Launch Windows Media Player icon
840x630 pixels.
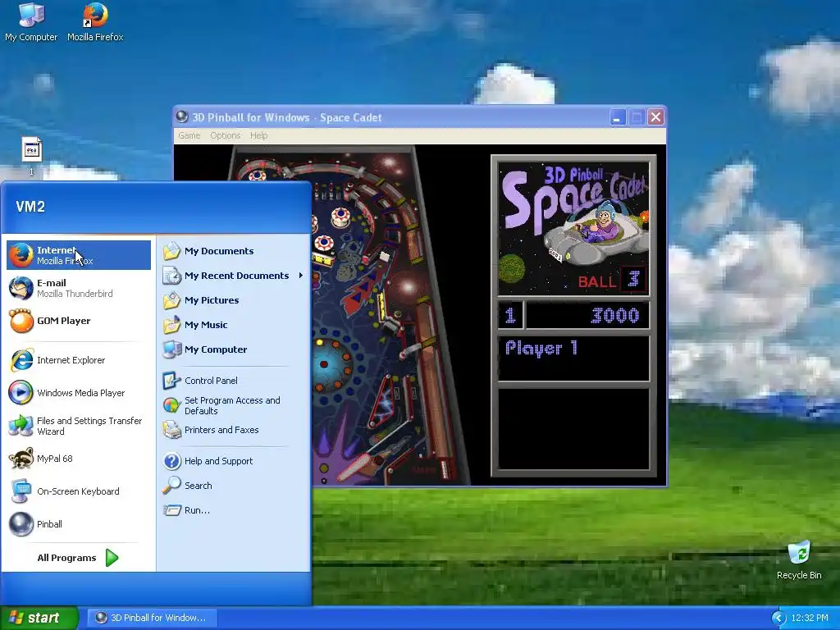pos(21,393)
